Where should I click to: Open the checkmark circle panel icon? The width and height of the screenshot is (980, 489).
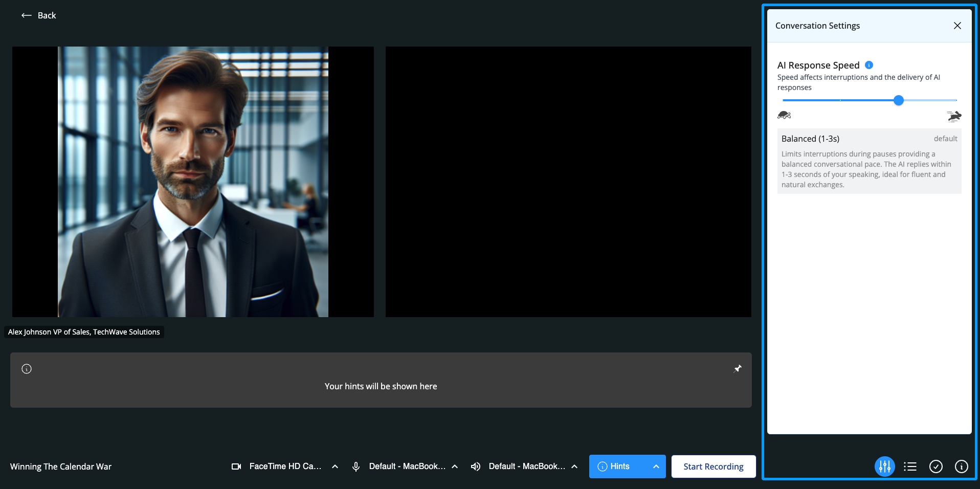tap(936, 466)
